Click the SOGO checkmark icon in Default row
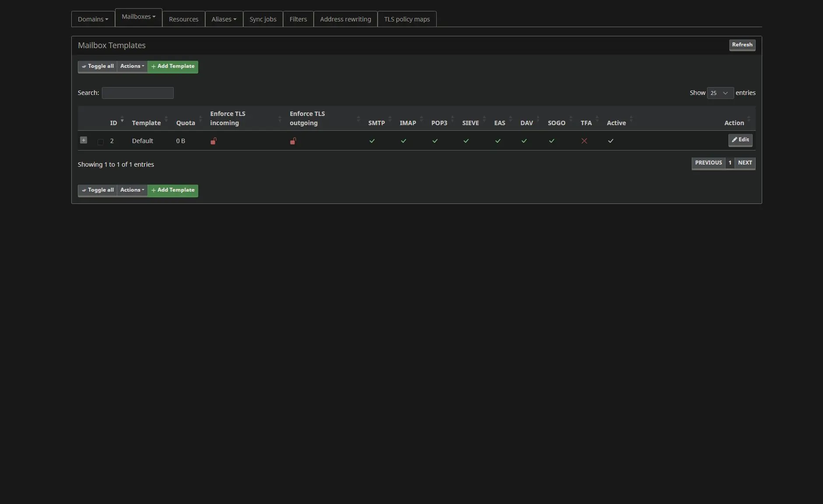Viewport: 823px width, 504px height. pos(551,141)
